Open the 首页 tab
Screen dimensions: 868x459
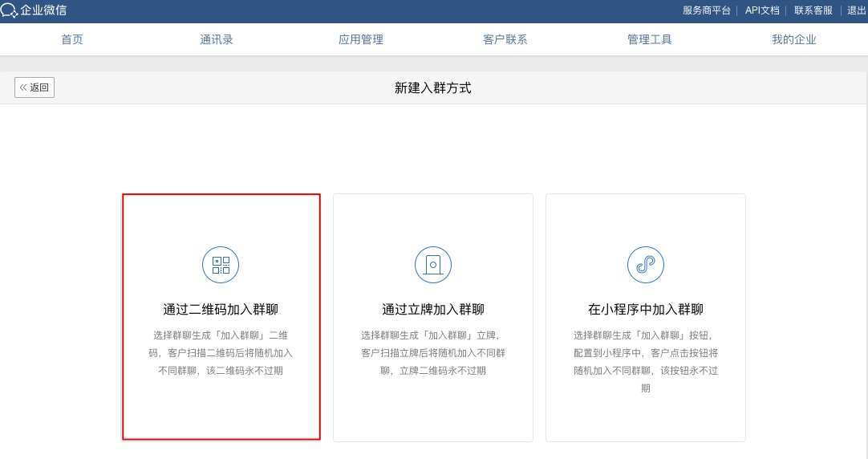[x=72, y=39]
